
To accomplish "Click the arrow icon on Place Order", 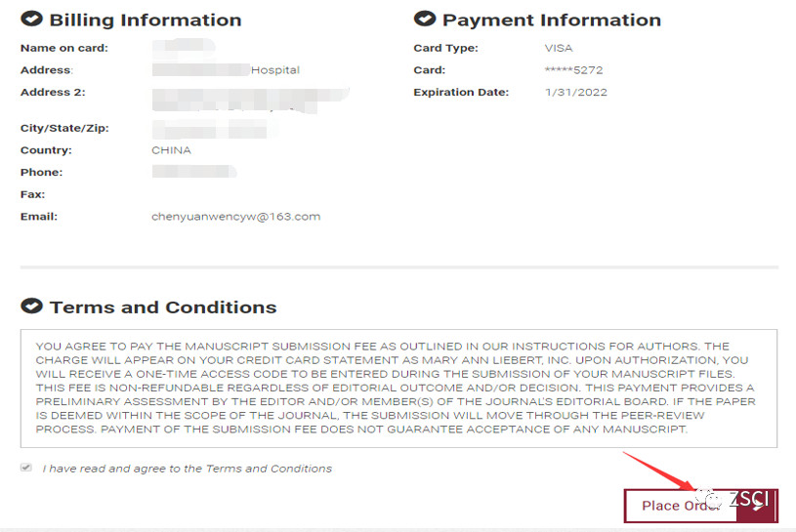I will (756, 506).
